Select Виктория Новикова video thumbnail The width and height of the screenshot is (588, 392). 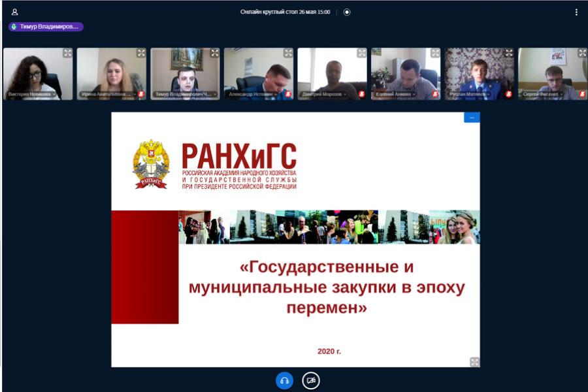[38, 74]
